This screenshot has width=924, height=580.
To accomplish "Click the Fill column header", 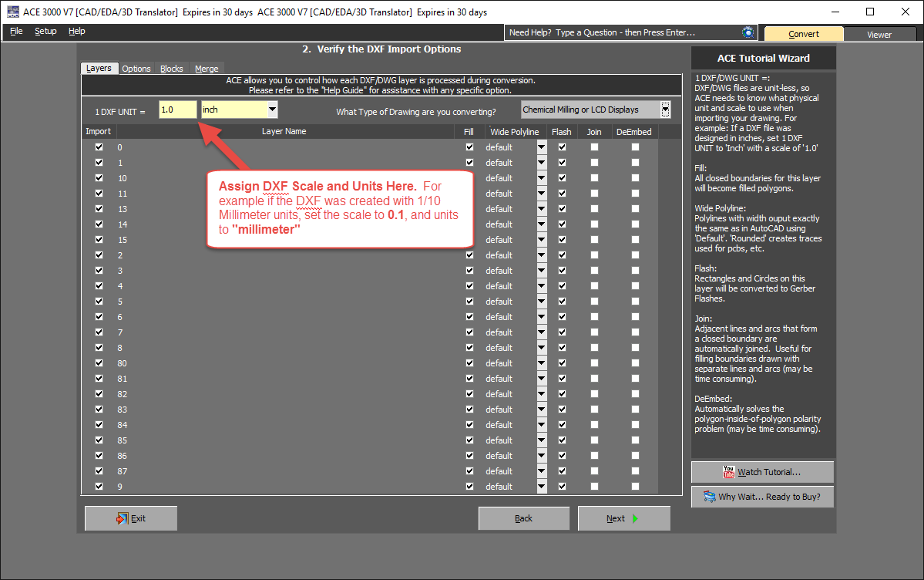I will (x=469, y=132).
